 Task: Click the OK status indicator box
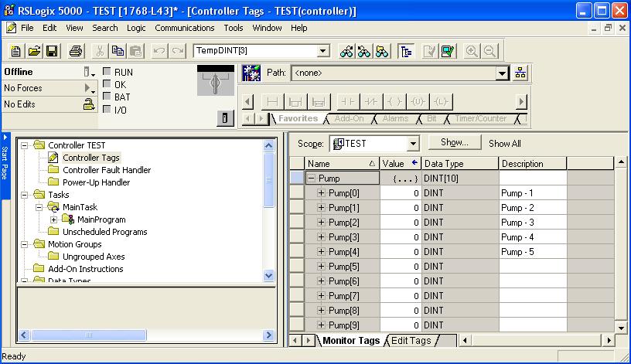pos(107,83)
